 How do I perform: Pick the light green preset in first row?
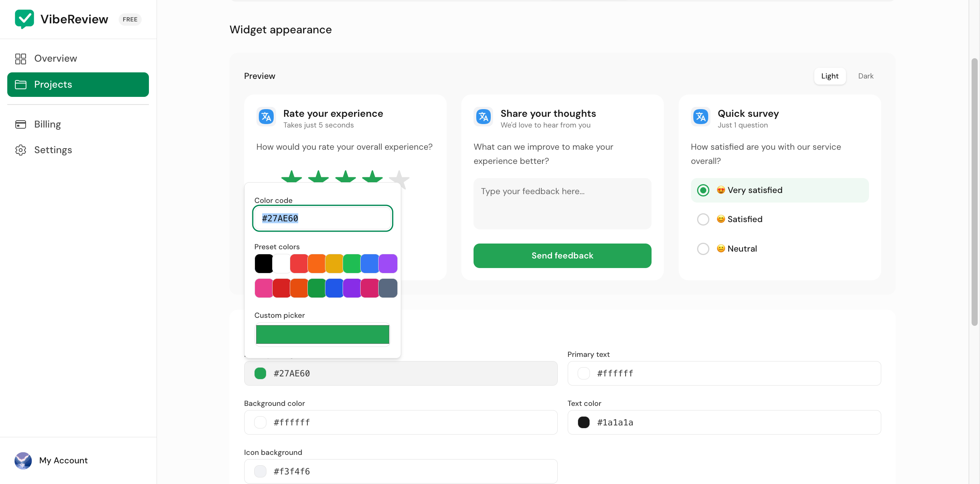(x=352, y=263)
